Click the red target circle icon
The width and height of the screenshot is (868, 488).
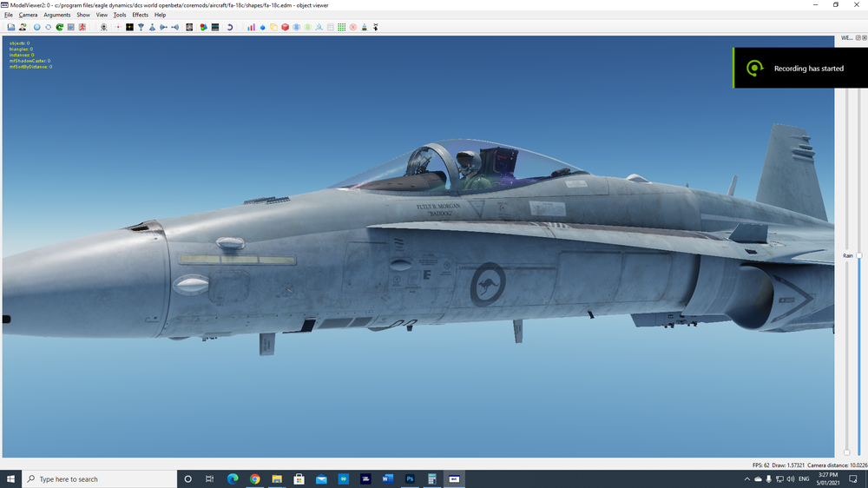pyautogui.click(x=353, y=27)
